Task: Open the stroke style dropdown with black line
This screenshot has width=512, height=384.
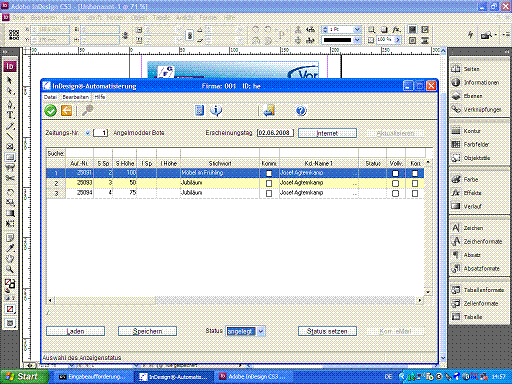Action: click(x=357, y=40)
